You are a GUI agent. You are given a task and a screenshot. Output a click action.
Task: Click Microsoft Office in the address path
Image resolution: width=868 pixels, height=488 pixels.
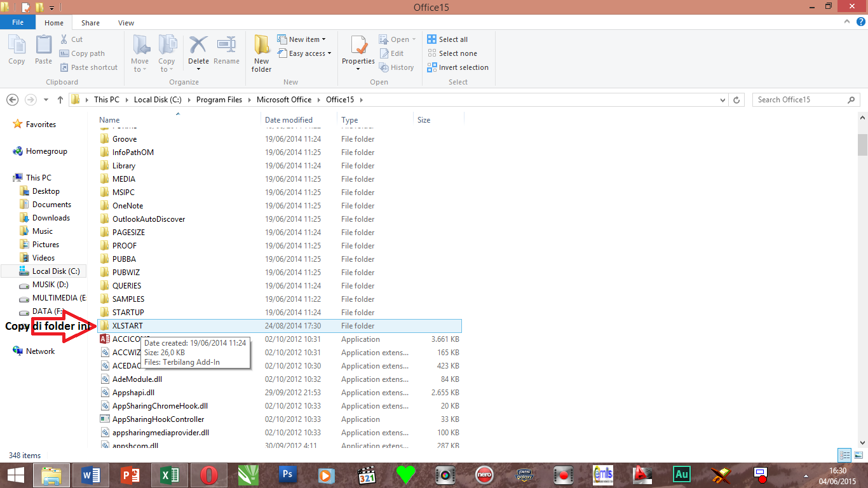pos(284,100)
